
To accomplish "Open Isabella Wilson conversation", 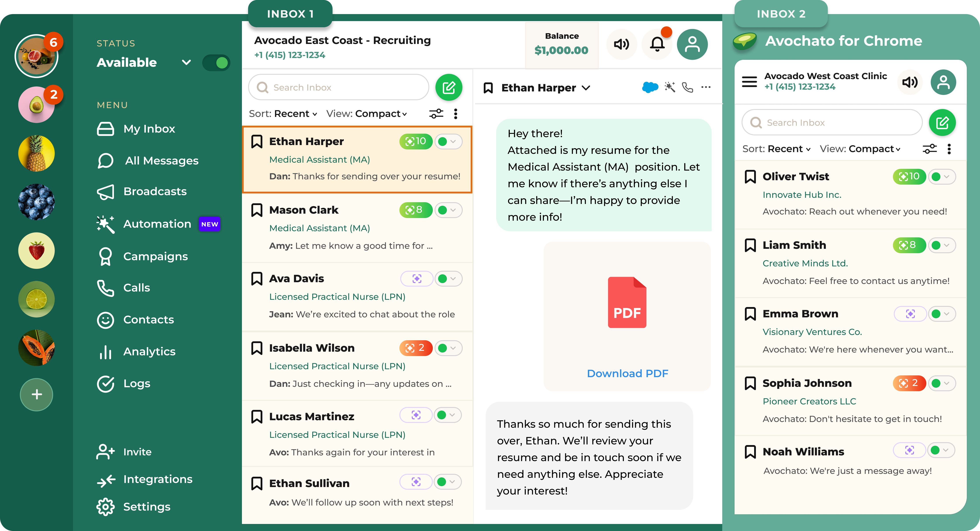I will pyautogui.click(x=357, y=366).
